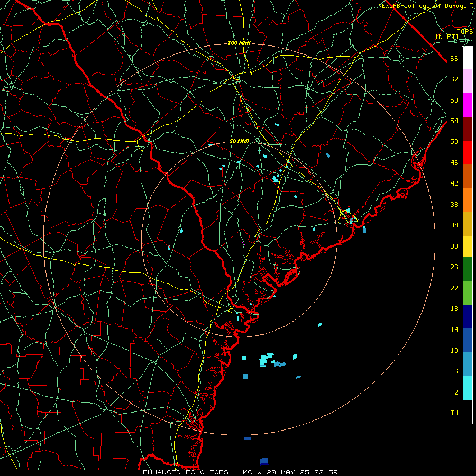Click the legend value 18
The width and height of the screenshot is (476, 476).
point(454,309)
